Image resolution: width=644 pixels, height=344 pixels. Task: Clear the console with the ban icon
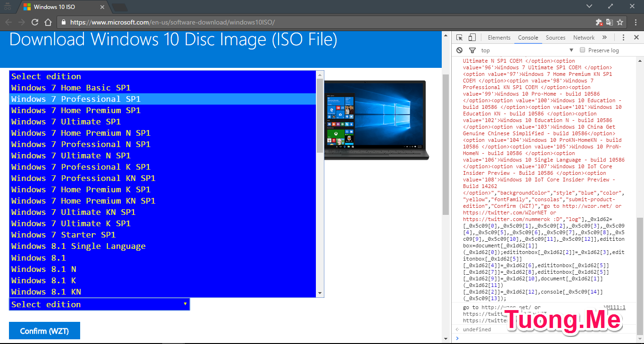click(460, 50)
